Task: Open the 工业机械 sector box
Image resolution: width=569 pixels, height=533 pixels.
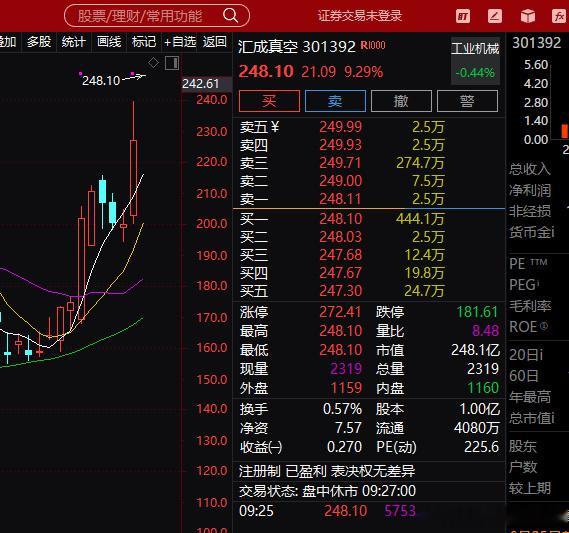Action: point(475,61)
